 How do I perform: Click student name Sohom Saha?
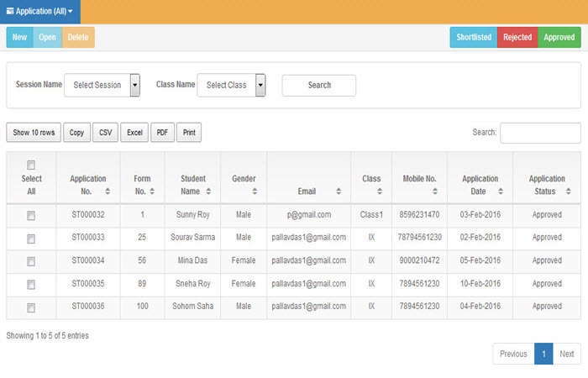192,306
